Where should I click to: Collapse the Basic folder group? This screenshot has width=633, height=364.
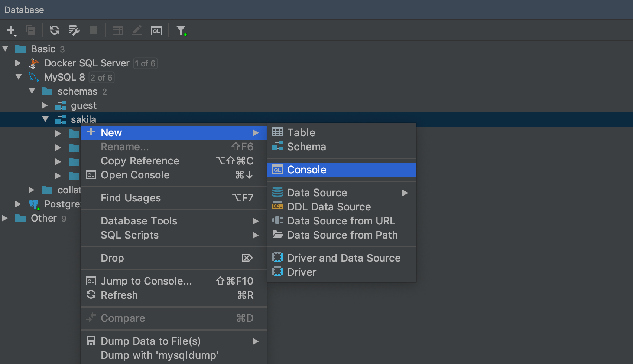point(6,49)
